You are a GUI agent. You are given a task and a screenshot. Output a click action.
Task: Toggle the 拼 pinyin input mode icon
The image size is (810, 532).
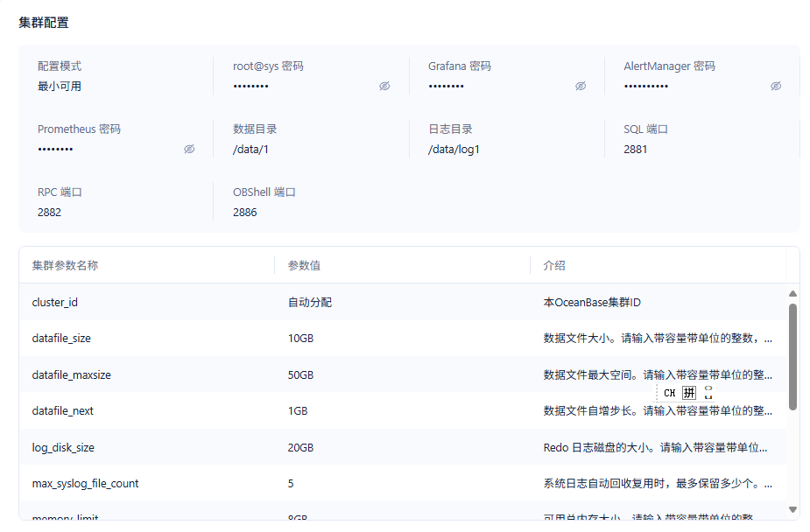point(689,393)
